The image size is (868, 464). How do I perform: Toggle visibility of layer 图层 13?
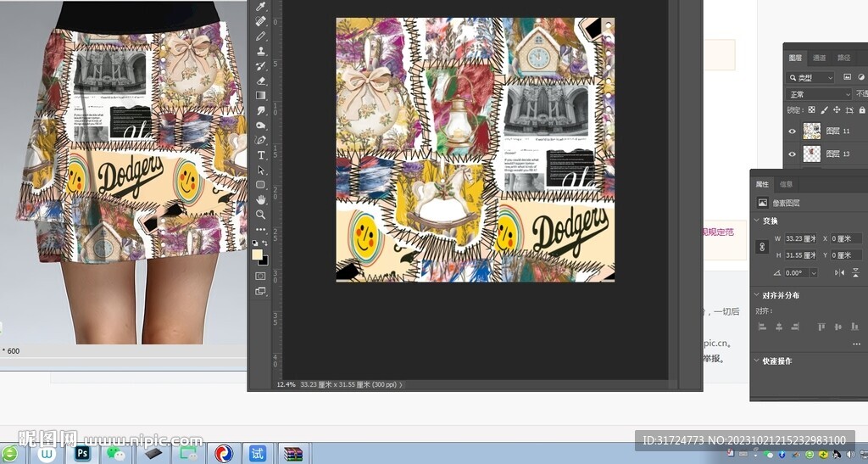click(x=792, y=154)
